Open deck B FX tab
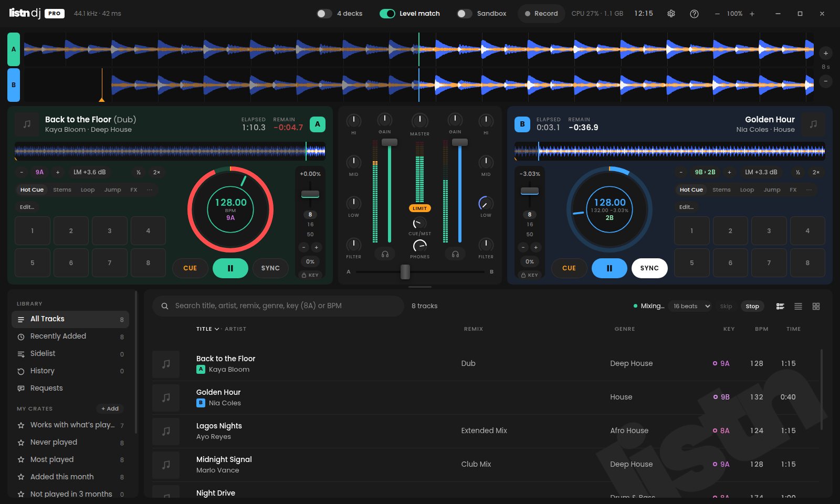This screenshot has width=840, height=504. click(793, 190)
